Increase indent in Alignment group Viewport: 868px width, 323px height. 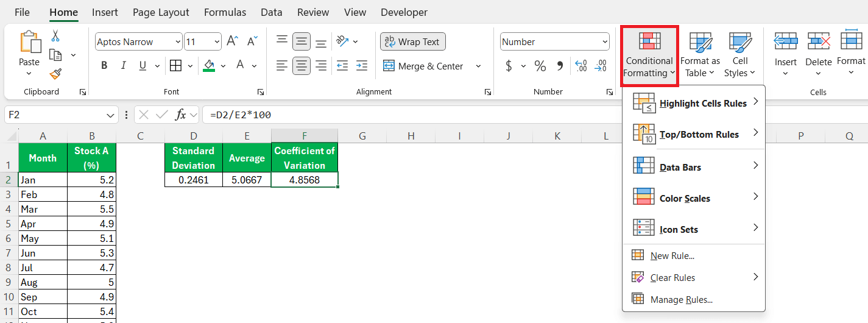pyautogui.click(x=362, y=66)
